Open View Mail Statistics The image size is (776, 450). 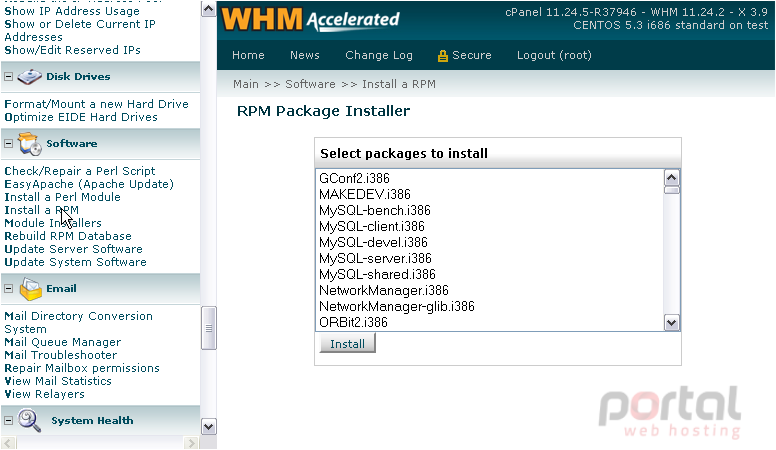click(x=58, y=381)
